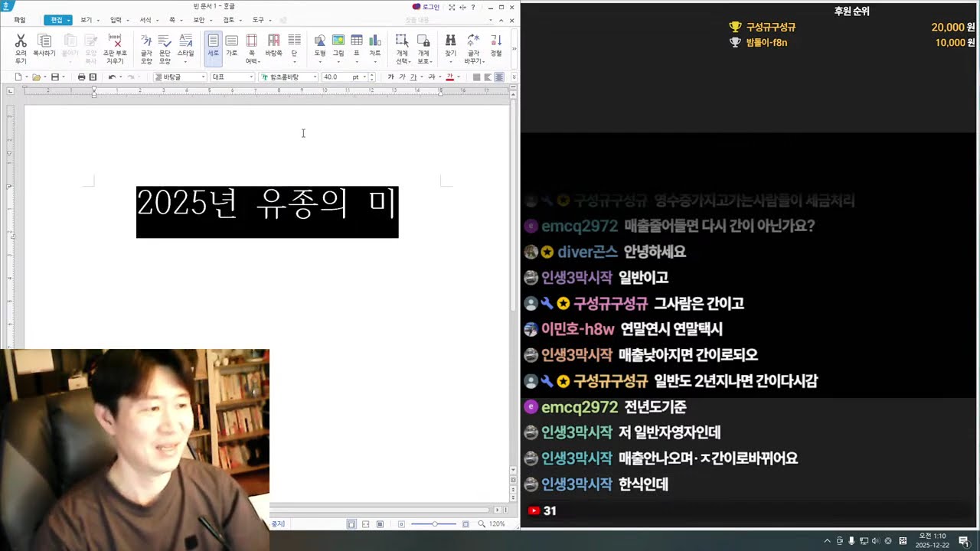Click 조판 부호 지우기 icon
980x551 pixels.
tap(115, 41)
